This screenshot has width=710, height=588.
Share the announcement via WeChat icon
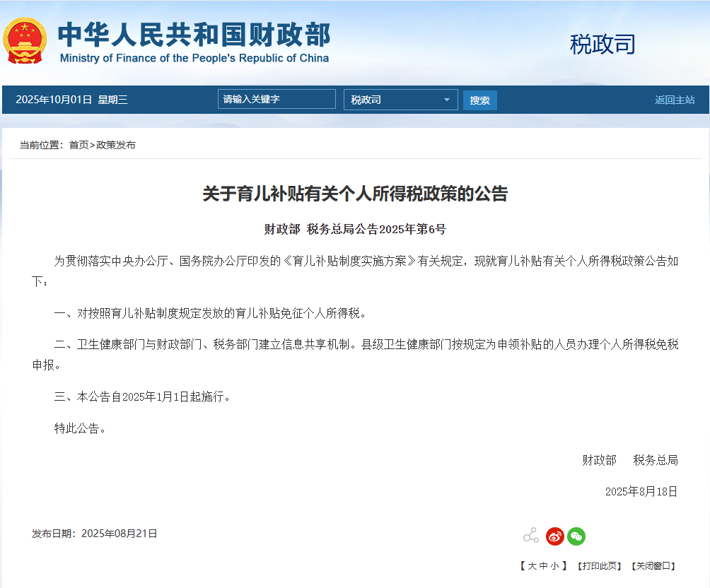[x=577, y=536]
